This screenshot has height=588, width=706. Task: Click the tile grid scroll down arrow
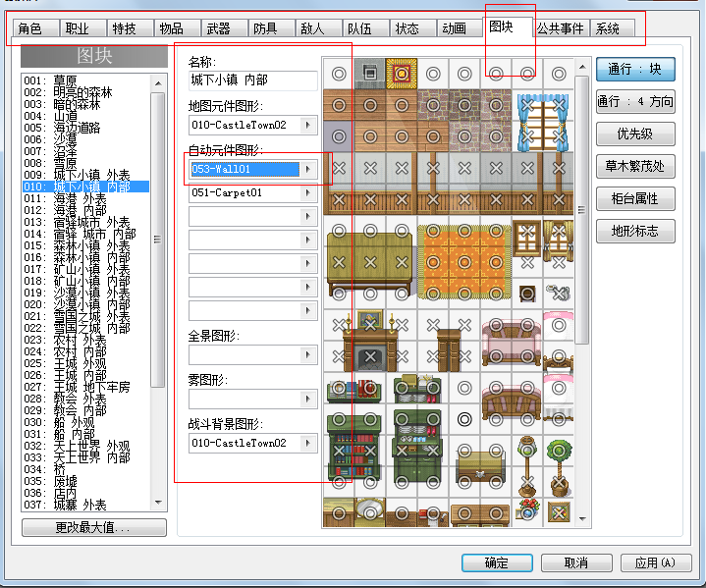point(581,519)
